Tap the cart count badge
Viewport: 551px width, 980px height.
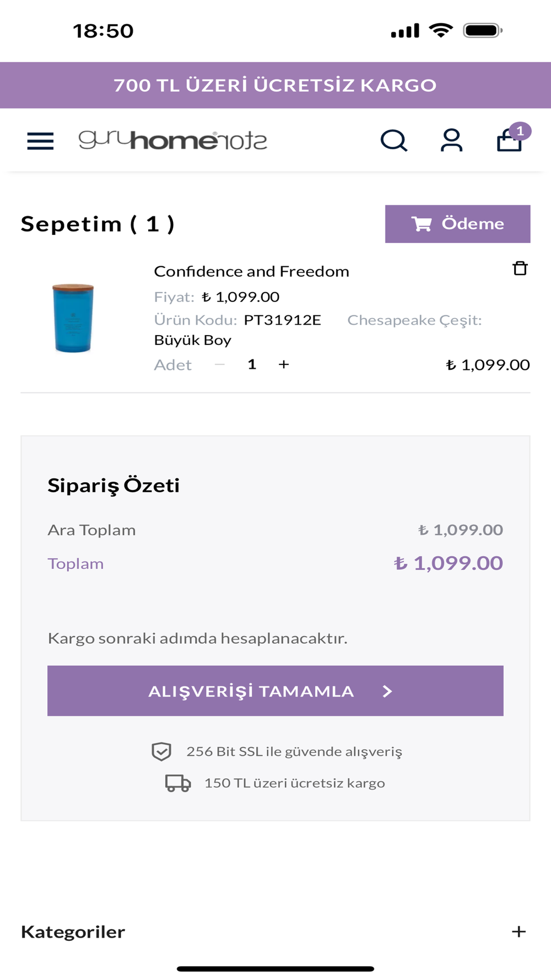[x=520, y=131]
